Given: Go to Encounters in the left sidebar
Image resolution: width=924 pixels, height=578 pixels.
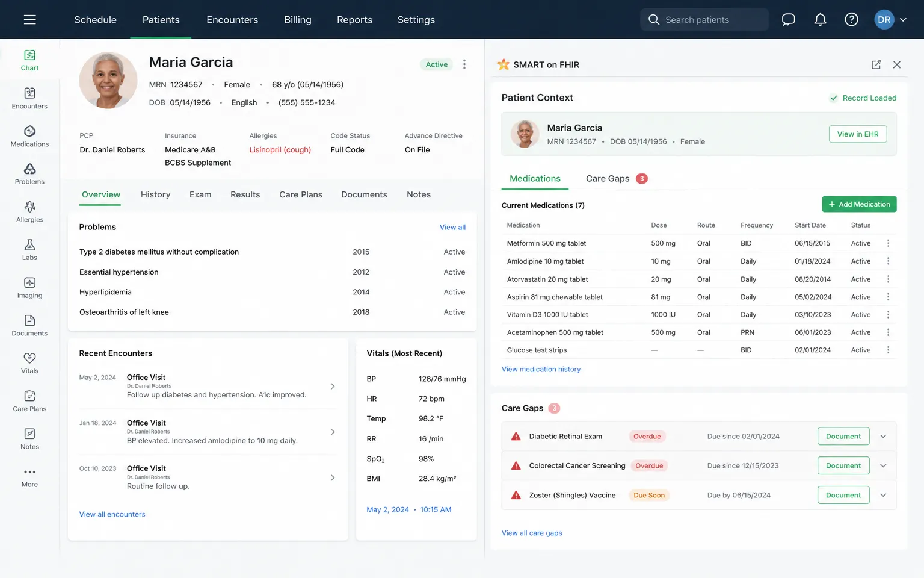Looking at the screenshot, I should coord(29,98).
